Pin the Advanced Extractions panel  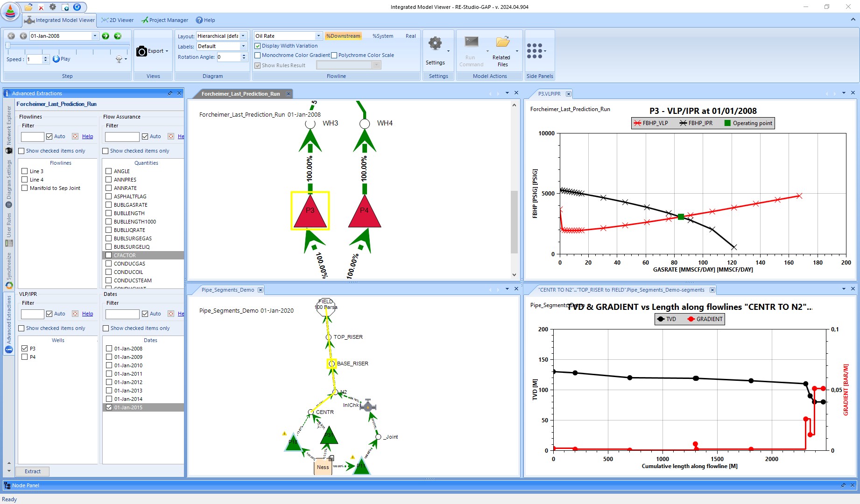point(170,93)
